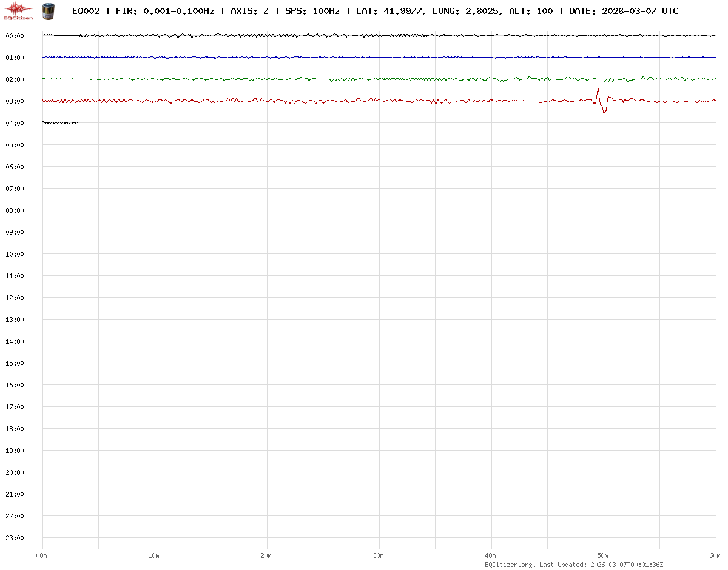Click the station ID EQ002 in header
Image resolution: width=728 pixels, height=570 pixels.
pos(86,11)
